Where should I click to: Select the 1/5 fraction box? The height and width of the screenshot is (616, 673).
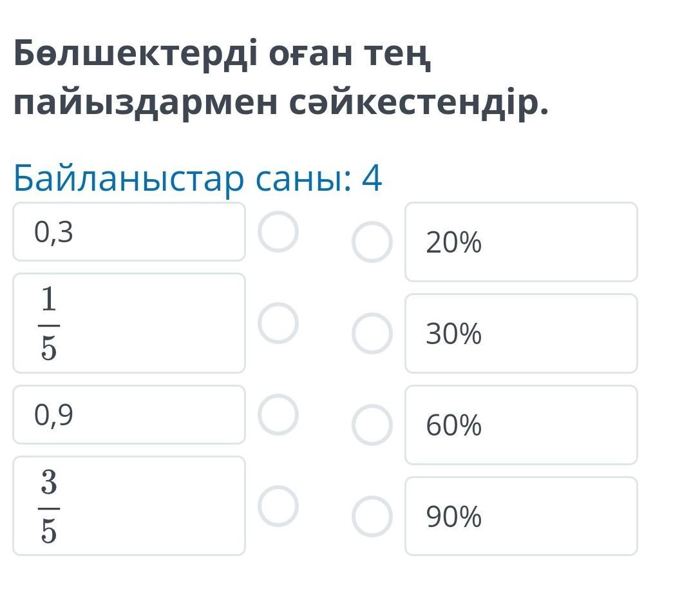click(129, 323)
